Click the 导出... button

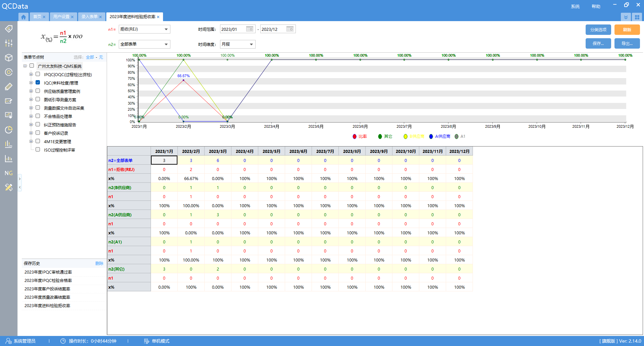click(x=627, y=44)
